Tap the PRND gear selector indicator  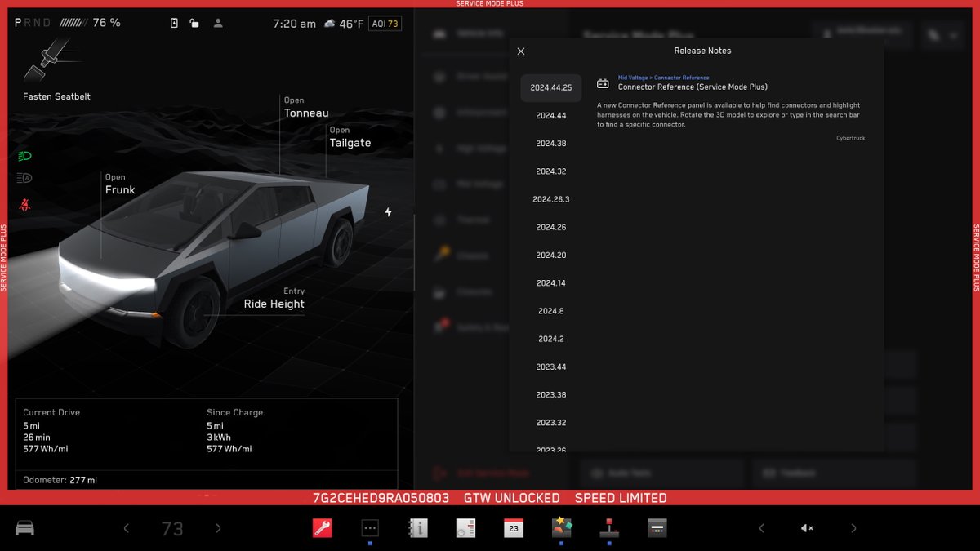(x=33, y=23)
